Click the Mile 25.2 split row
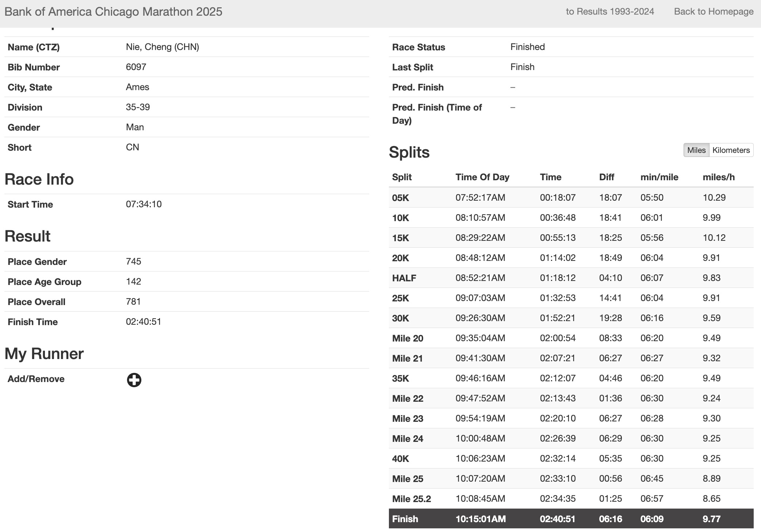 coord(571,498)
